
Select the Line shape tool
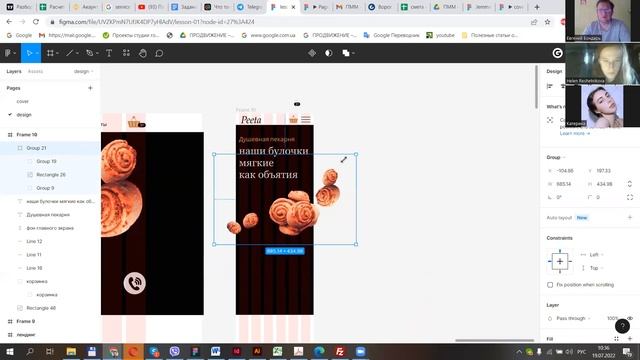tap(69, 53)
